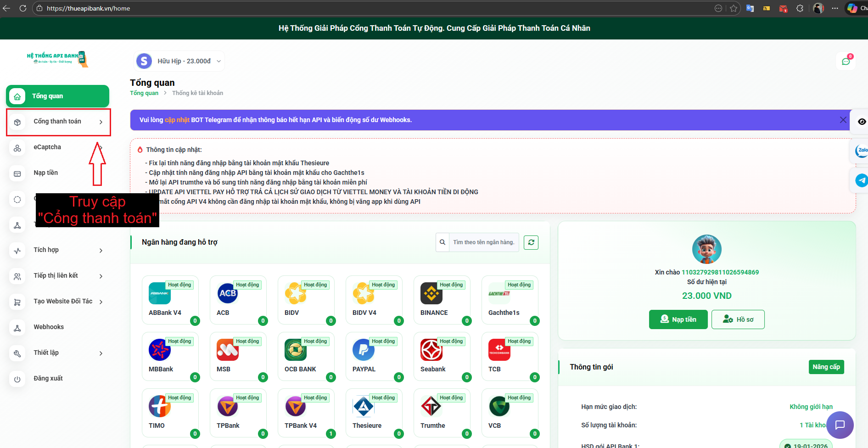The height and width of the screenshot is (448, 868).
Task: Click the refresh bank list icon
Action: 531,242
